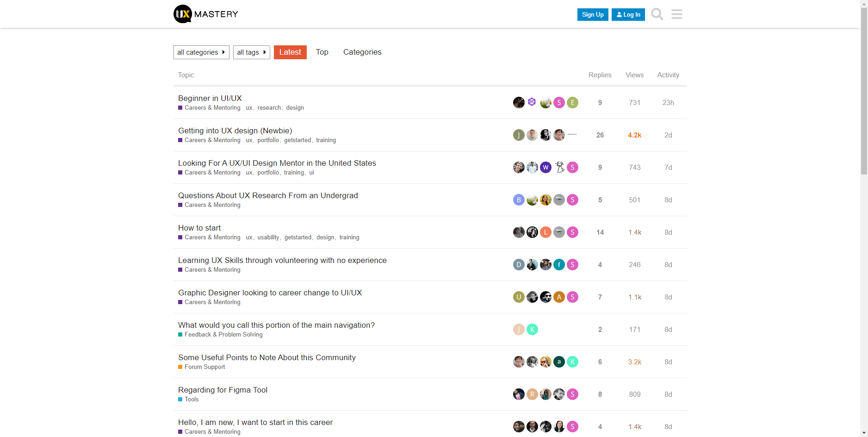The width and height of the screenshot is (868, 437).
Task: Click the K avatar on the navigation question topic
Action: pyautogui.click(x=533, y=329)
